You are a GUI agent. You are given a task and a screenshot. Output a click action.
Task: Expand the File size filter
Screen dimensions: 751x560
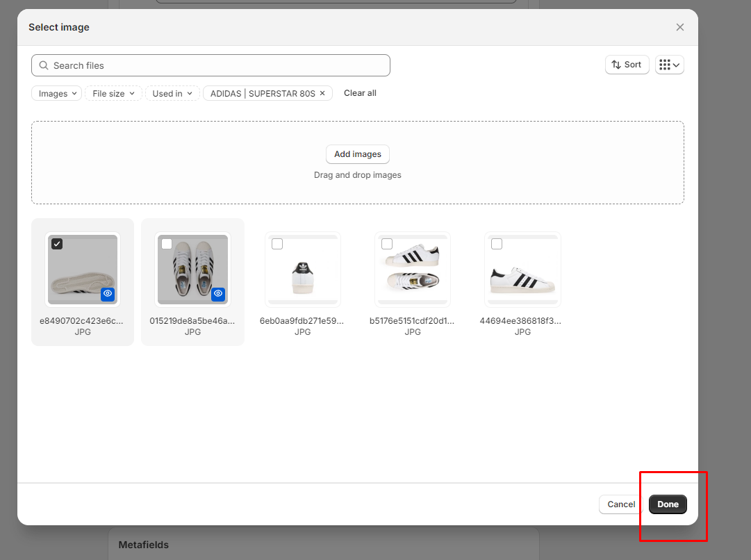(113, 93)
